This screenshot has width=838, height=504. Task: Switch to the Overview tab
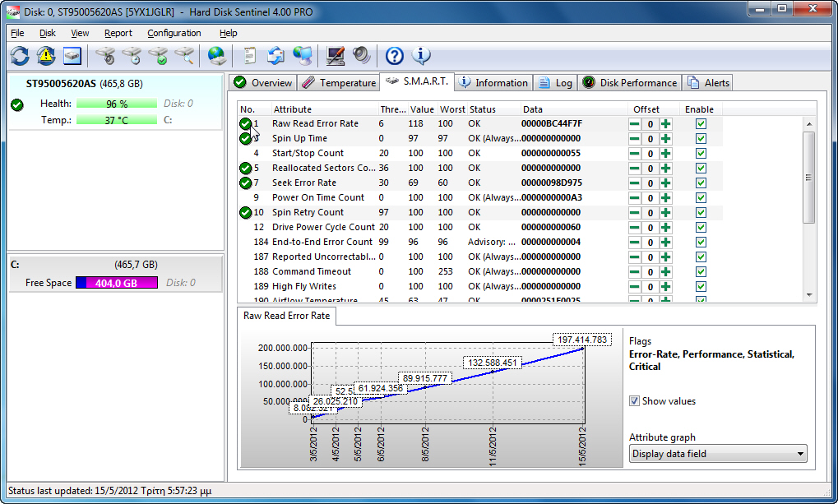pyautogui.click(x=263, y=83)
